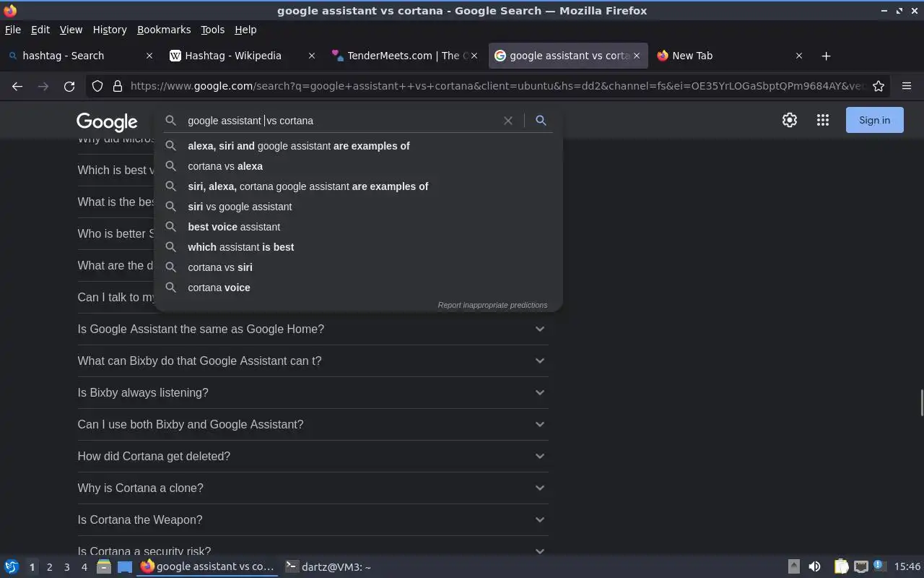Click the Sign in button
Screen dimensions: 924x578
(874, 121)
